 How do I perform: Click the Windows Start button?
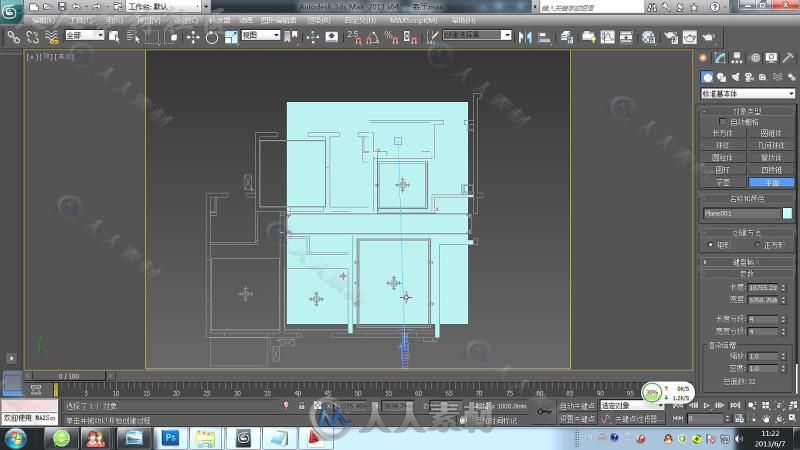[16, 439]
